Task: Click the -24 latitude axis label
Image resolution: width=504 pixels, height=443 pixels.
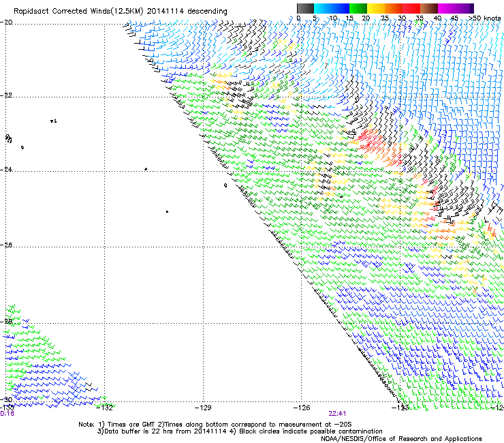Action: click(x=6, y=170)
